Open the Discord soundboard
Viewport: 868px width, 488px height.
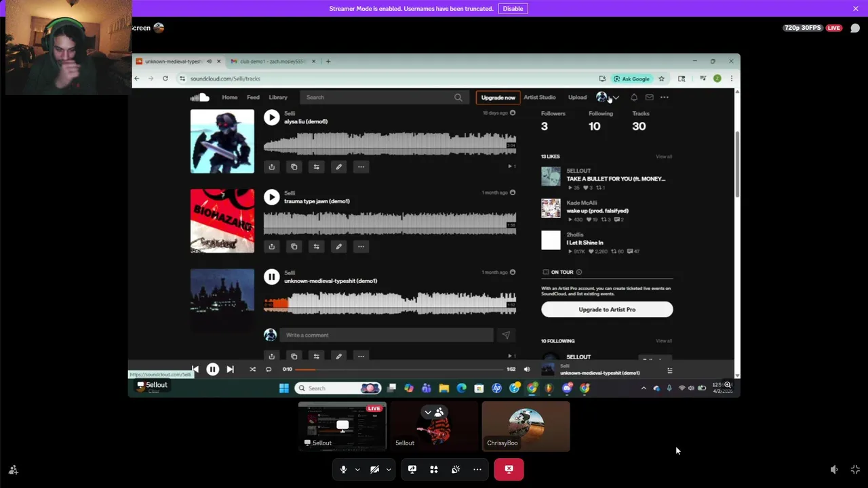click(x=456, y=469)
